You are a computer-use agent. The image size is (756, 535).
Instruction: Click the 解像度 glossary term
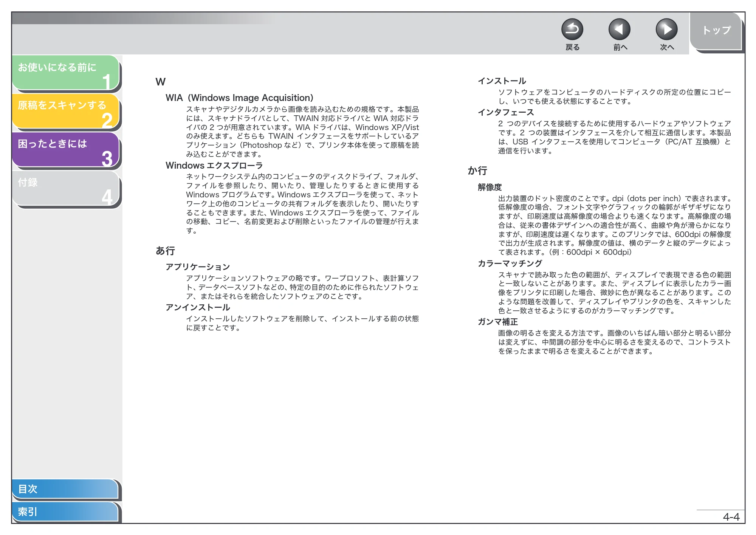(x=490, y=187)
